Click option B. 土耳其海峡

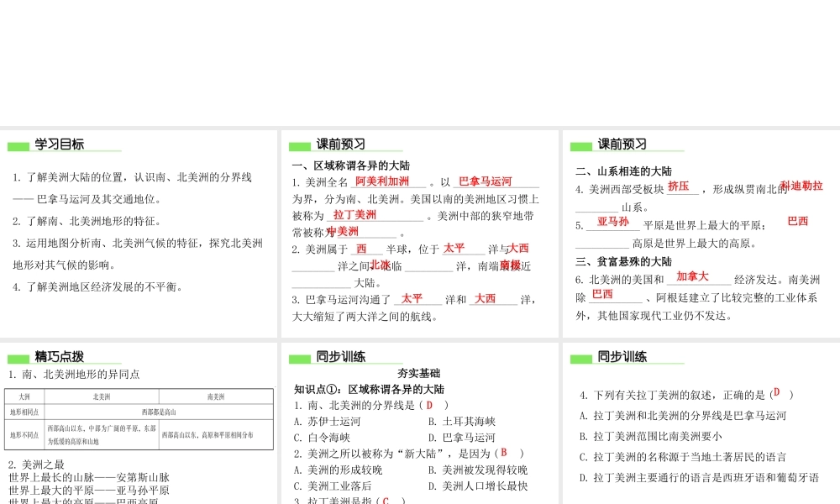pyautogui.click(x=462, y=422)
